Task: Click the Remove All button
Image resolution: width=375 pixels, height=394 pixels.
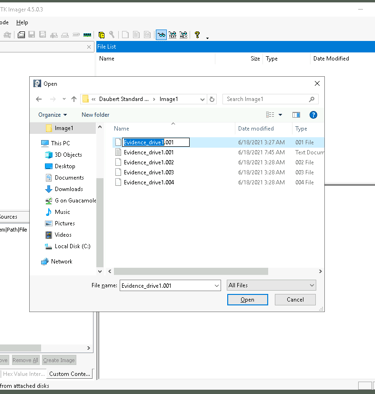Action: tap(25, 360)
